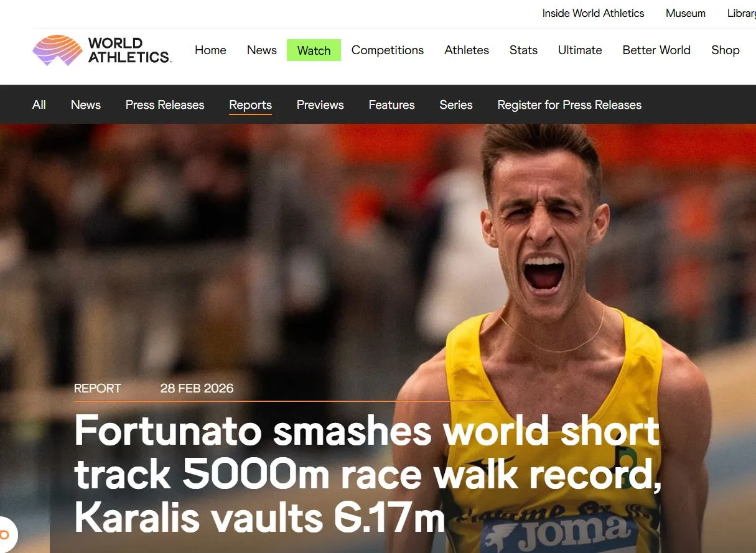Open the orange circular widget at bottom left
This screenshot has height=553, width=756.
6,535
